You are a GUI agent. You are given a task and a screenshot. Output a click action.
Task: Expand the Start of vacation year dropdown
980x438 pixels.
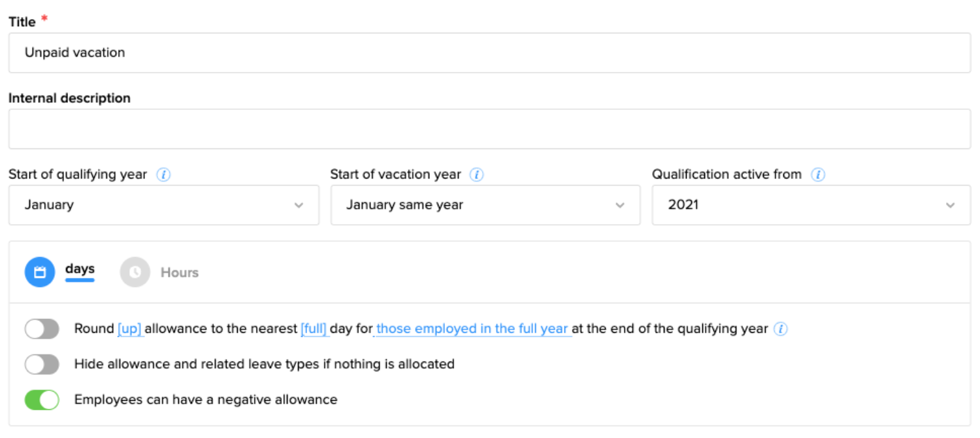[x=485, y=205]
